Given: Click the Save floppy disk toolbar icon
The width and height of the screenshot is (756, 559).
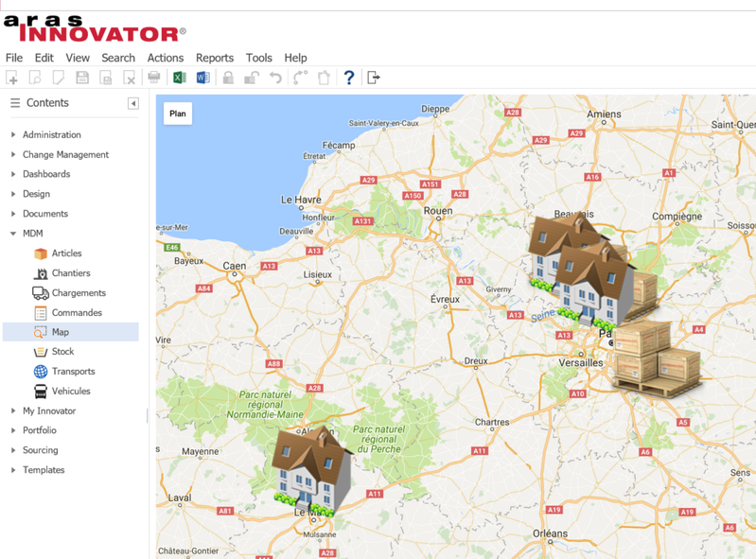Looking at the screenshot, I should [82, 78].
